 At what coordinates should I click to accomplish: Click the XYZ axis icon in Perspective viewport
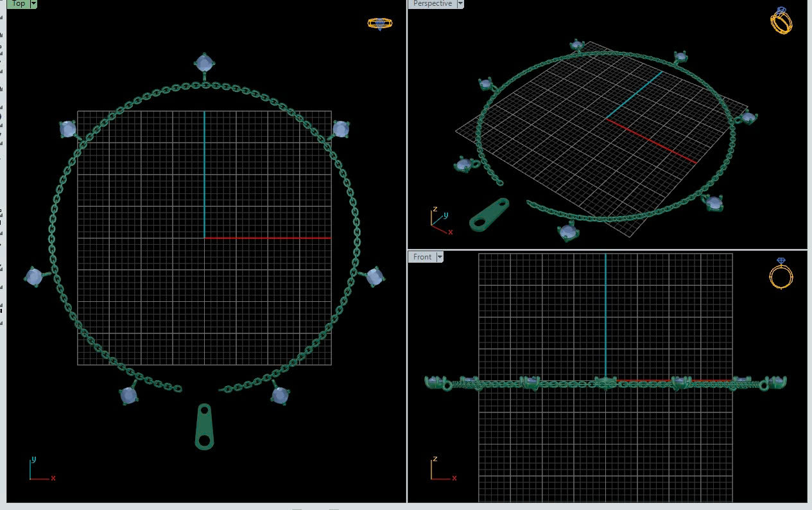[440, 220]
